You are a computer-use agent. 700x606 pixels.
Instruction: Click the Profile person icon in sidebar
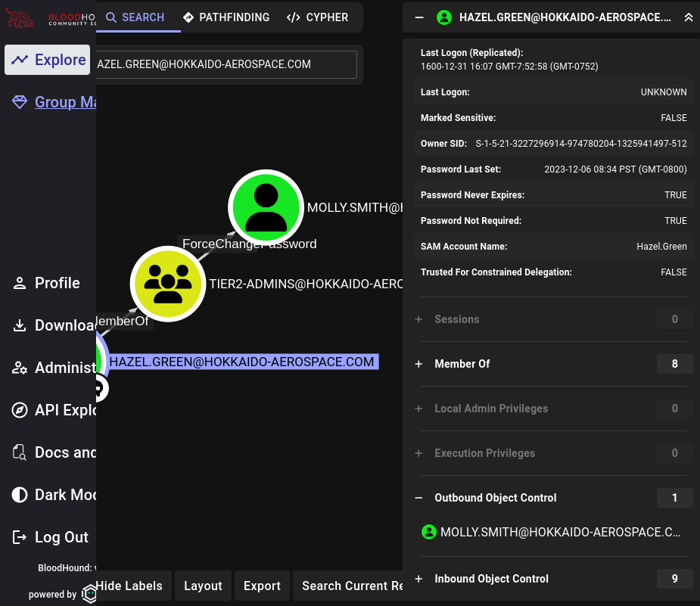point(20,283)
